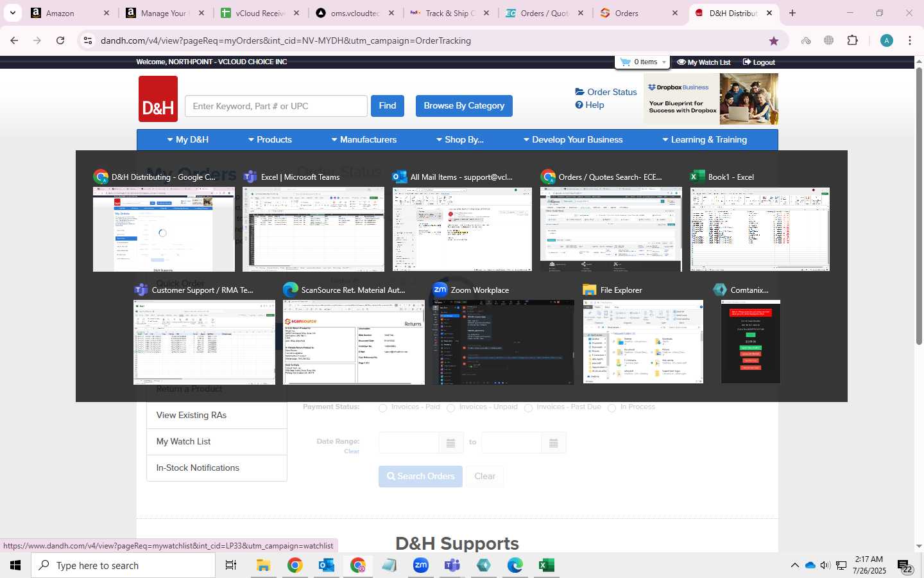
Task: Open Zoom from taskbar
Action: click(x=421, y=565)
